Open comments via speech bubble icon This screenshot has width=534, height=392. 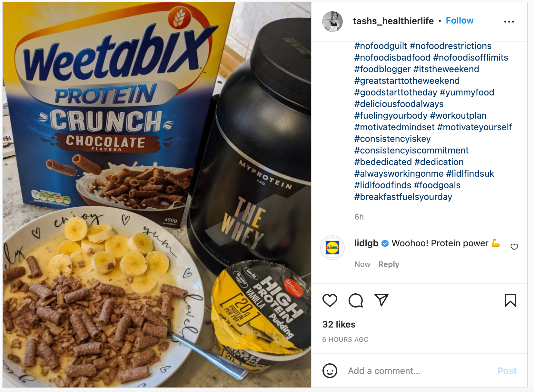356,300
